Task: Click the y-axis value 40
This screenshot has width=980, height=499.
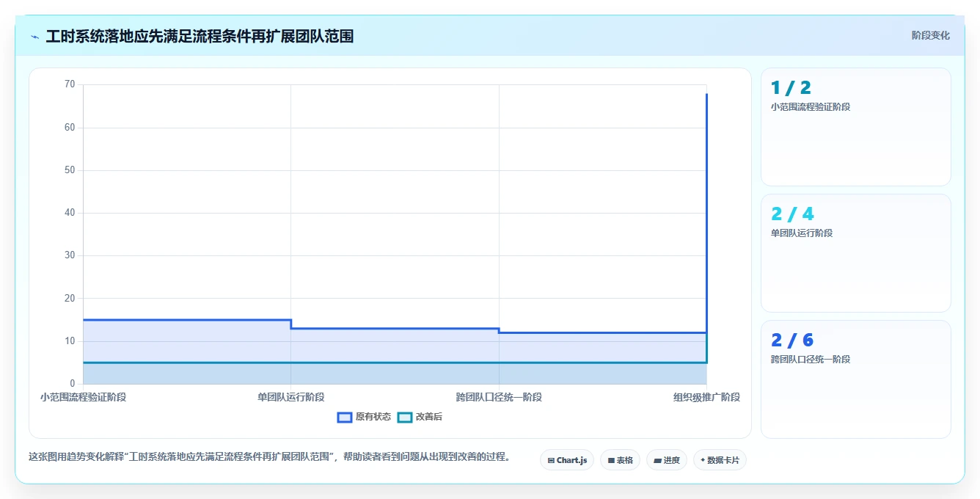Action: tap(70, 213)
